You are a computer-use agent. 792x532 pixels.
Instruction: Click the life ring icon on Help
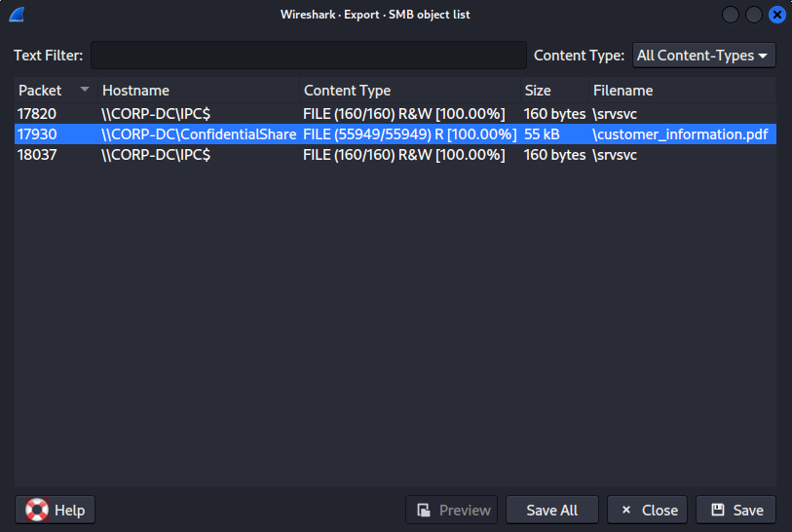click(37, 510)
